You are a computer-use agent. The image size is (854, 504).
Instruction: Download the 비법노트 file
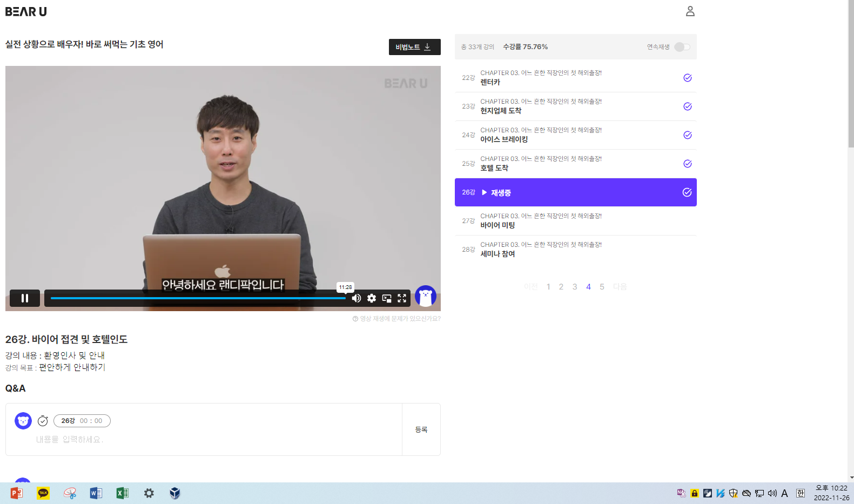click(414, 47)
